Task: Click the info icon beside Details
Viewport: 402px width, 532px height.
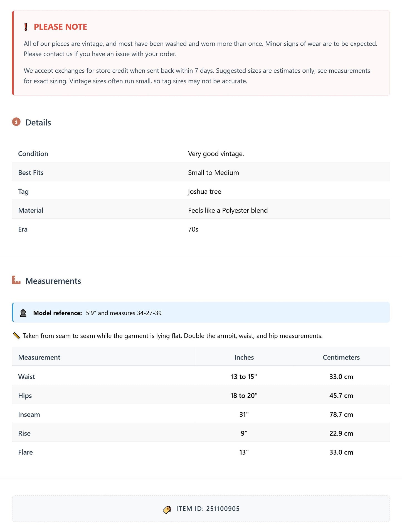Action: click(16, 122)
